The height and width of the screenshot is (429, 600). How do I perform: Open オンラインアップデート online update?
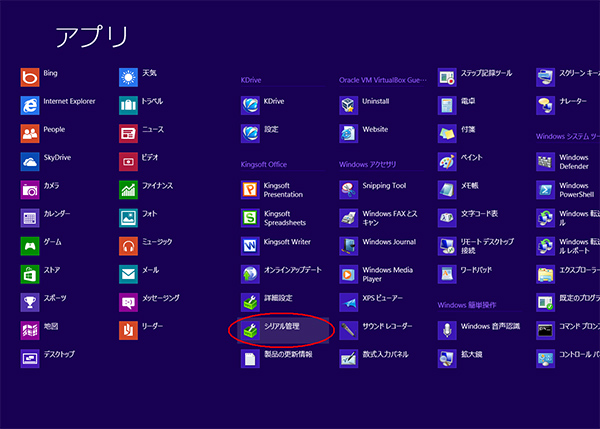coord(250,274)
